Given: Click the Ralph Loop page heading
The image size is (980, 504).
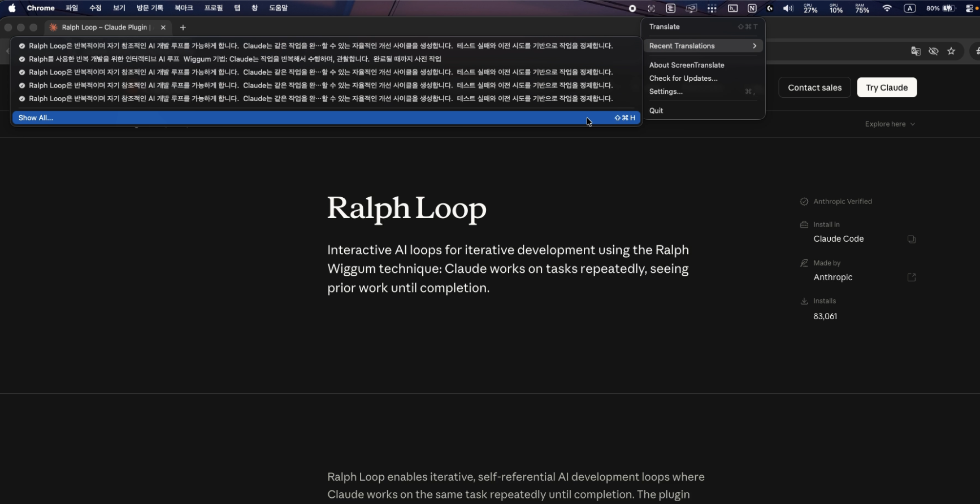Looking at the screenshot, I should tap(407, 208).
